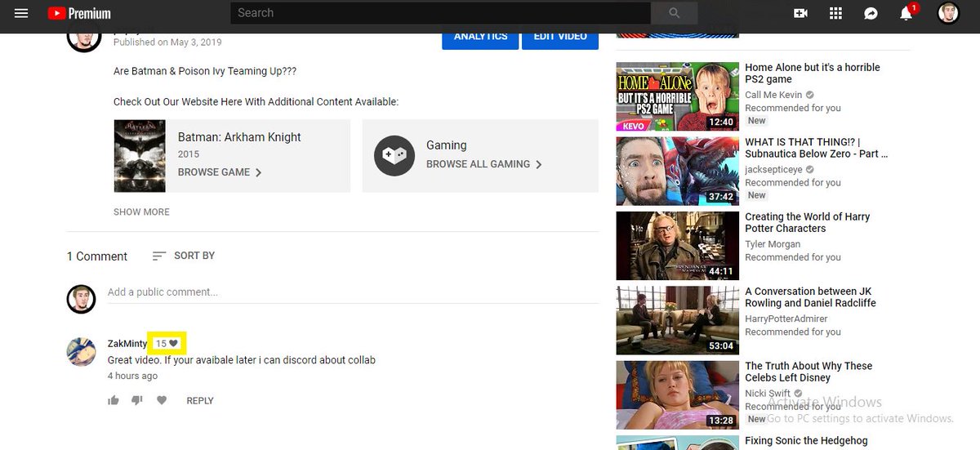Open the notifications bell

pyautogui.click(x=906, y=13)
